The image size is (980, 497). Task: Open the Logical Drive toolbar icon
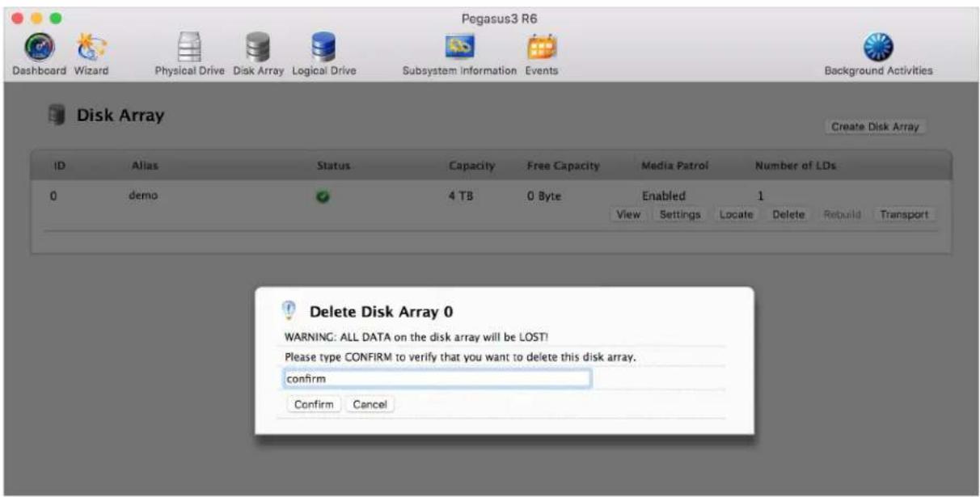(x=323, y=47)
